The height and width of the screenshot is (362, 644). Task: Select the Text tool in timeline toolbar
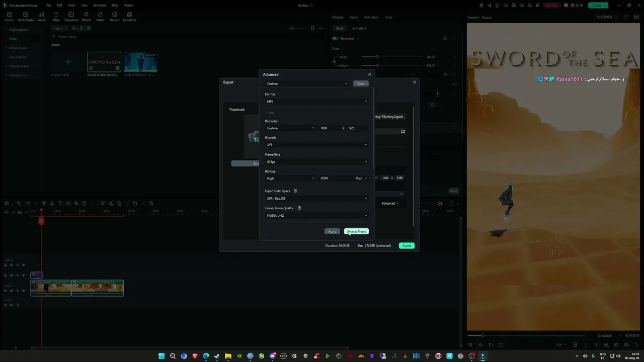tap(60, 204)
